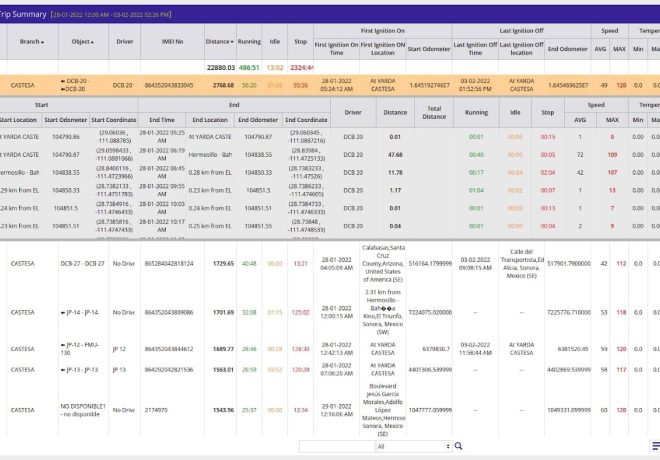Click the Idle column header
Image resolution: width=660 pixels, height=460 pixels.
(x=275, y=42)
